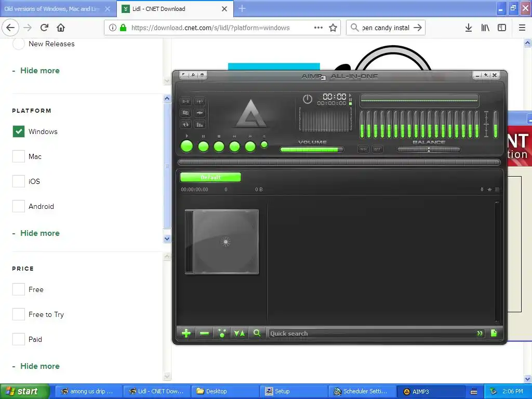The image size is (532, 399).
Task: Switch to the Scheduler Settings taskbar item
Action: (362, 392)
